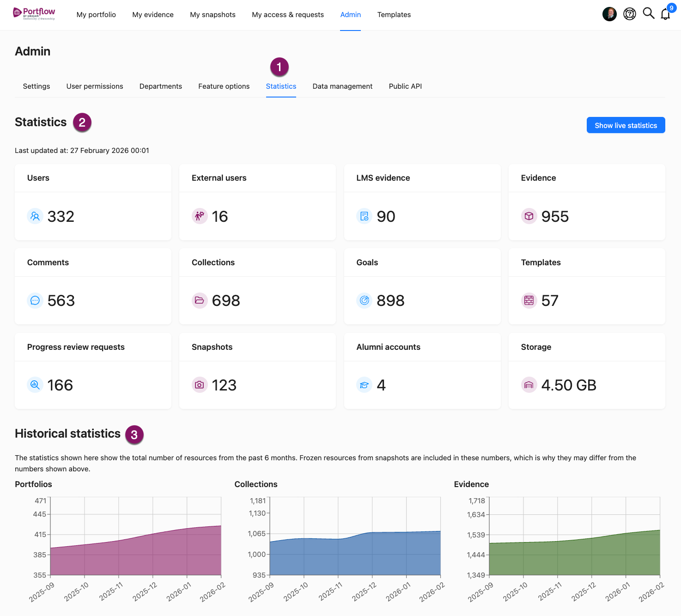Viewport: 681px width, 616px height.
Task: Click the Users count 332
Action: [x=61, y=216]
